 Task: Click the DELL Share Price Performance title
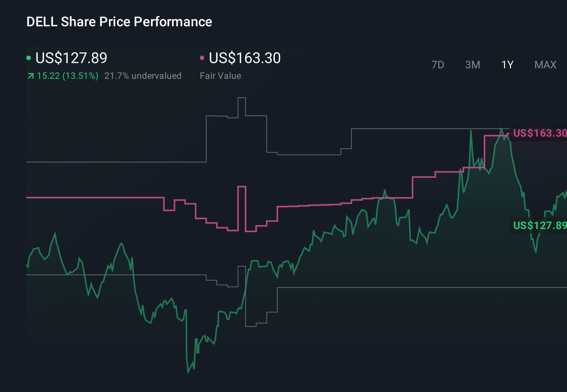[x=119, y=21]
